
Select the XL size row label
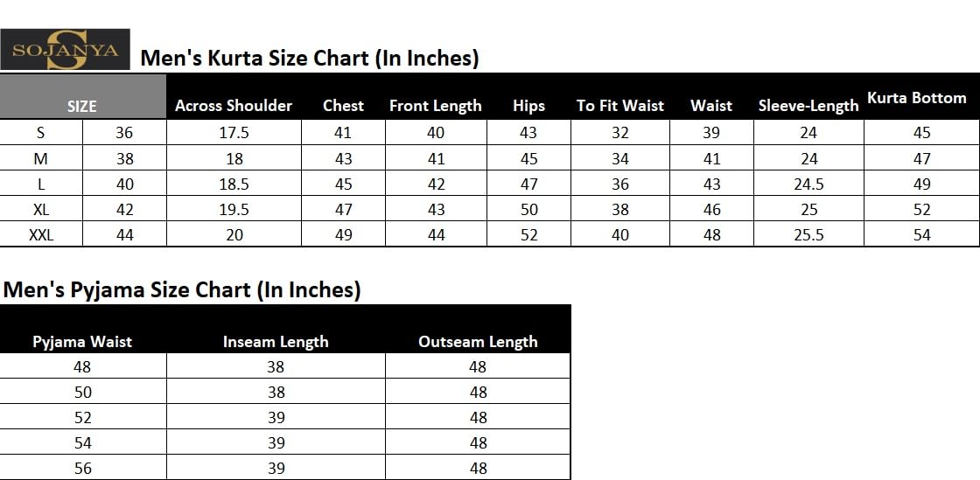41,210
